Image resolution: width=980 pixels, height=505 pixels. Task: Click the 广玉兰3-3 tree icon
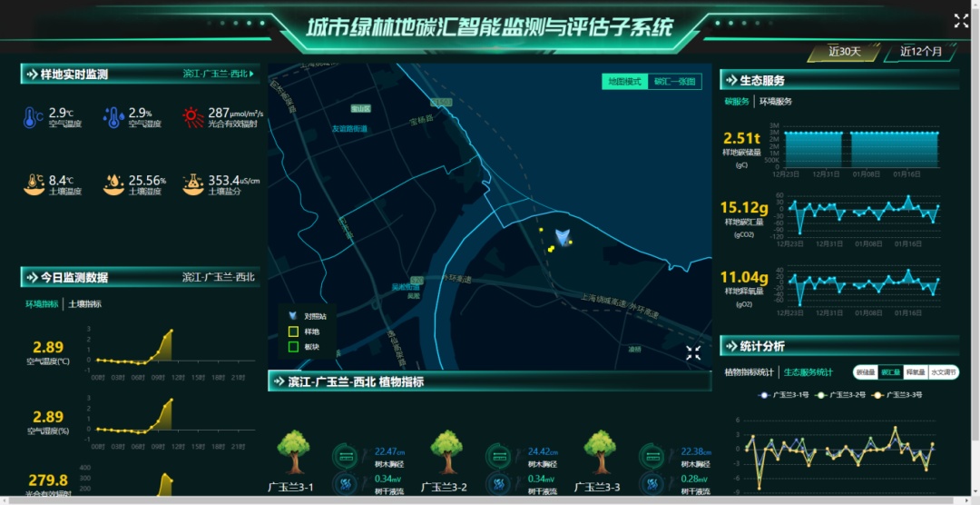click(x=600, y=451)
